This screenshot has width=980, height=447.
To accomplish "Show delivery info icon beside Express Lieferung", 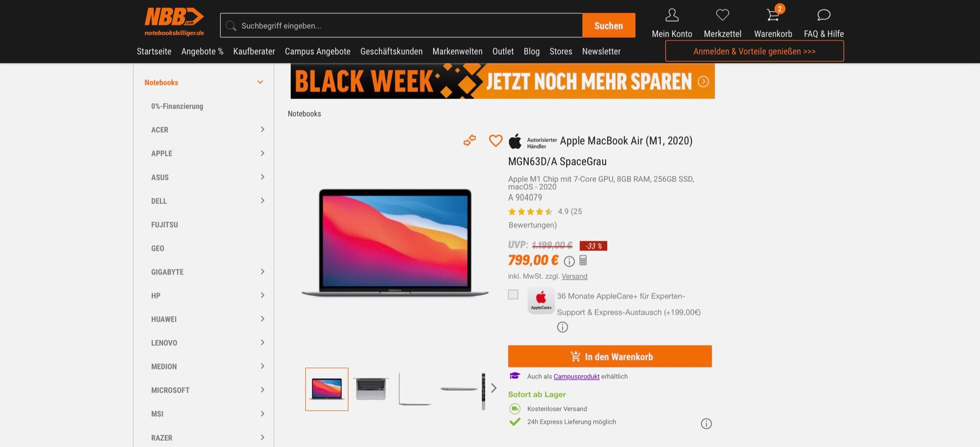I will 706,424.
